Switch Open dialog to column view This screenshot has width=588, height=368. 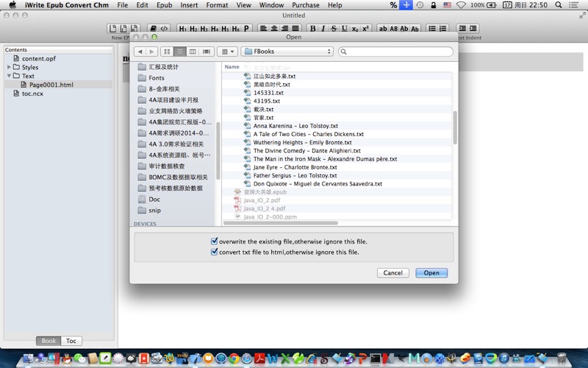point(193,52)
